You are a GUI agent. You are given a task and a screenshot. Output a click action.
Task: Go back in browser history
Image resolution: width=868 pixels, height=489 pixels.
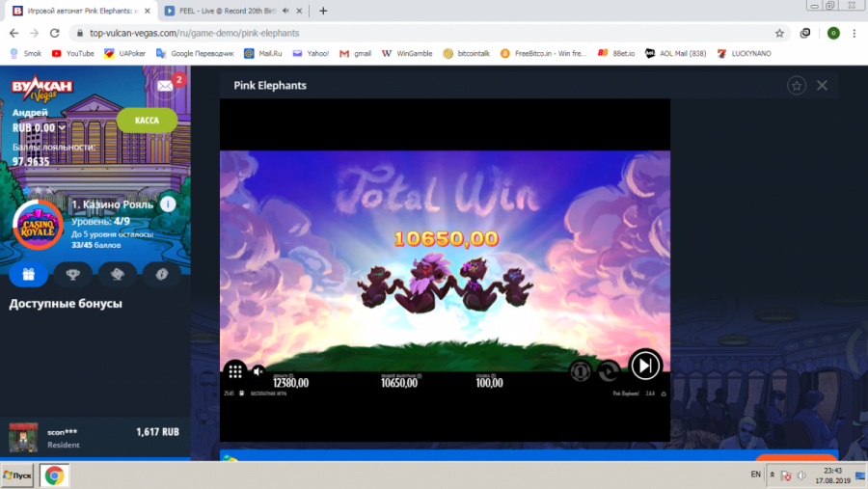pos(14,33)
